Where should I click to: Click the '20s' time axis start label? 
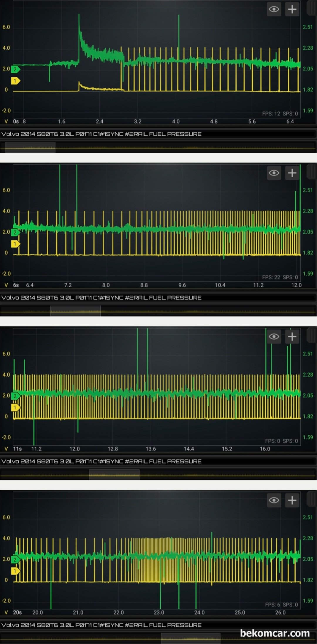(x=17, y=612)
